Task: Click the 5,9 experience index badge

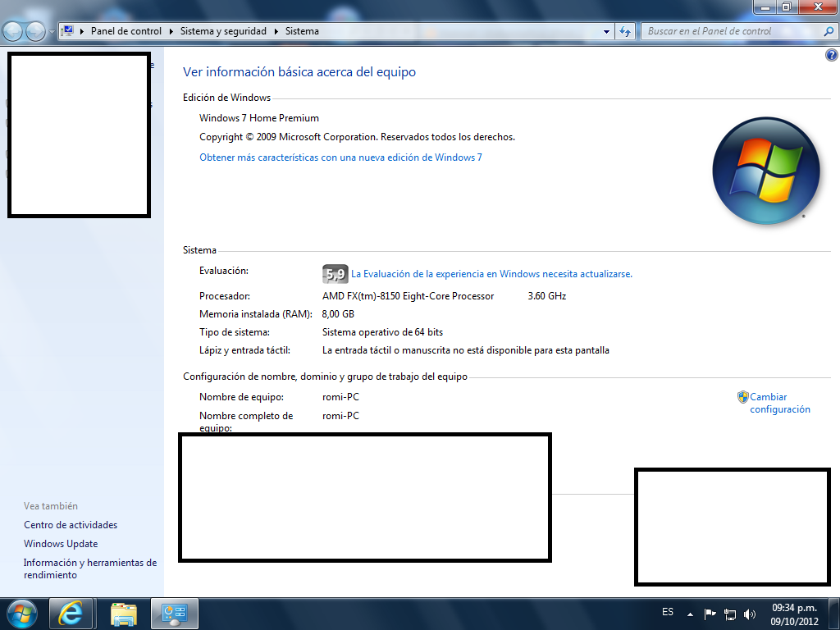Action: coord(335,274)
